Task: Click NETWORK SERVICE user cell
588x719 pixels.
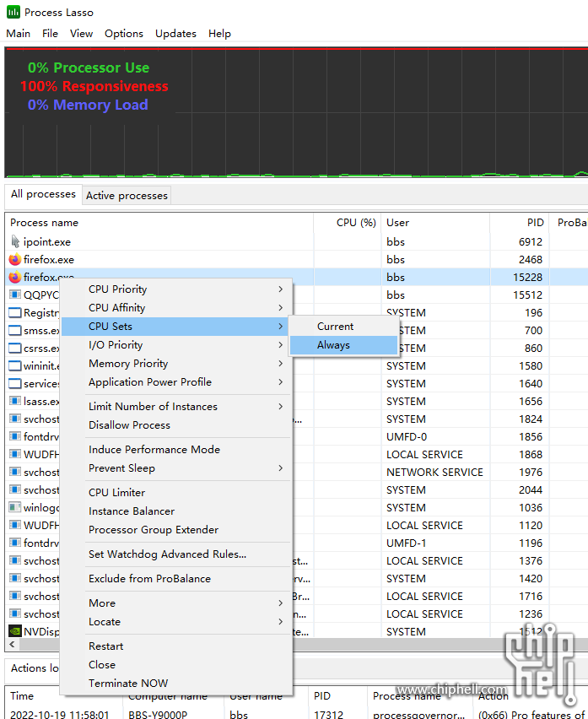Action: (434, 473)
